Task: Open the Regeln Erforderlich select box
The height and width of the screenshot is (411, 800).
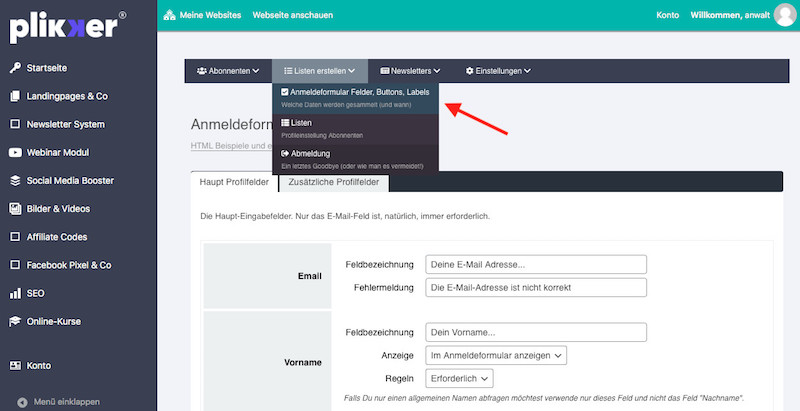Action: (x=458, y=378)
